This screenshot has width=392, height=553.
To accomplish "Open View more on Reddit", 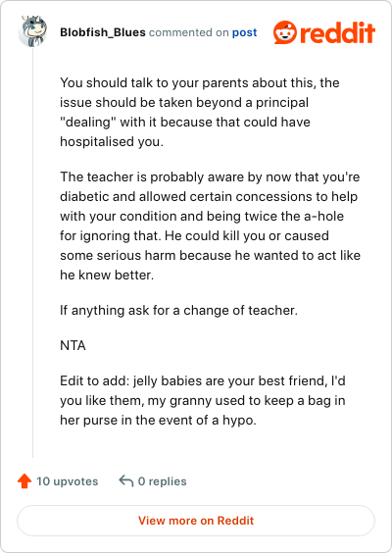I will pos(196,521).
